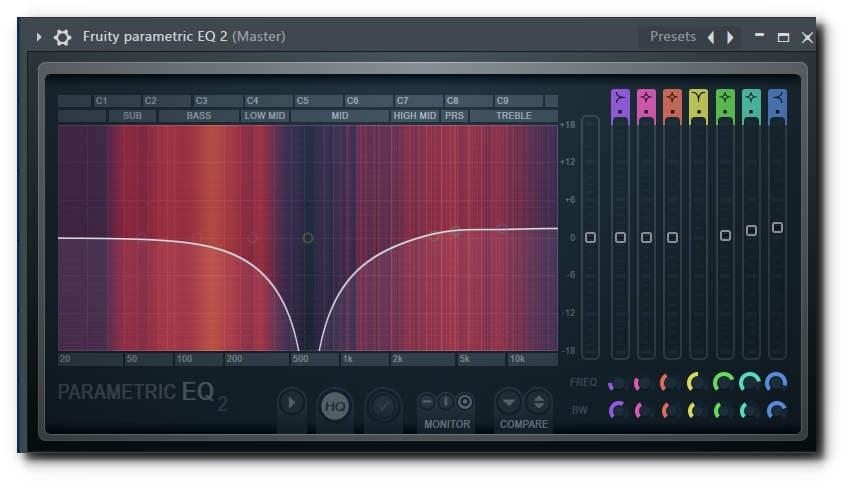Click the C1 note label
This screenshot has height=484, width=847.
pyautogui.click(x=101, y=100)
